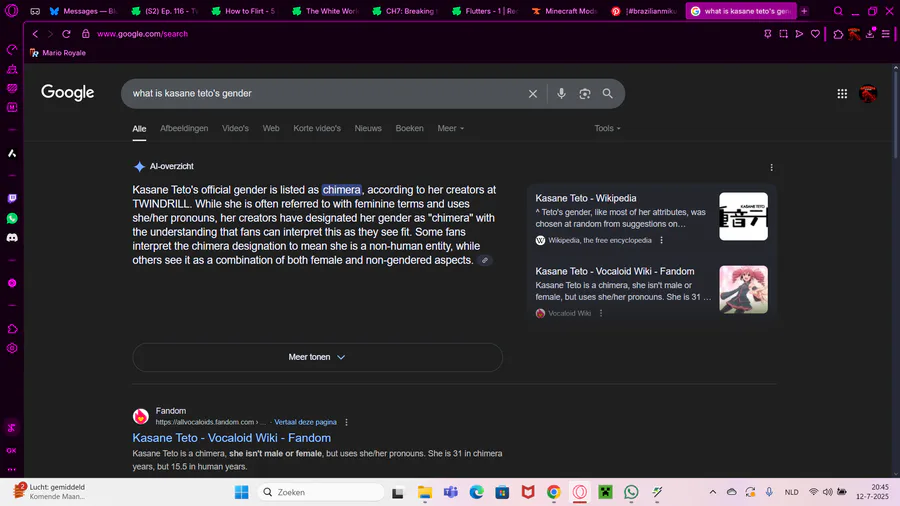Open tab search magnifier in title bar
900x506 pixels.
click(838, 11)
